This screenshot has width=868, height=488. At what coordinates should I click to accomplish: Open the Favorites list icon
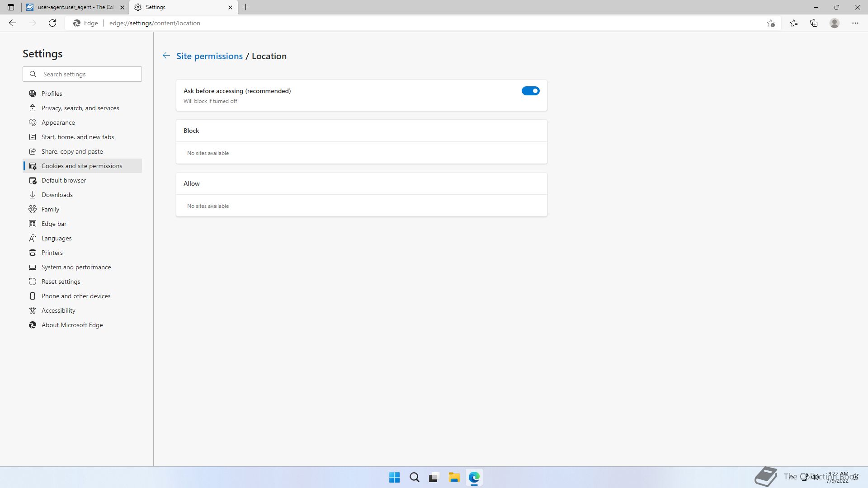794,23
